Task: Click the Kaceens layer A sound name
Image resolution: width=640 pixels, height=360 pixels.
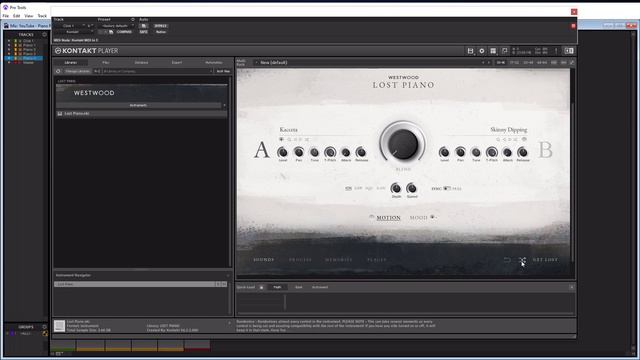Action: pos(288,129)
